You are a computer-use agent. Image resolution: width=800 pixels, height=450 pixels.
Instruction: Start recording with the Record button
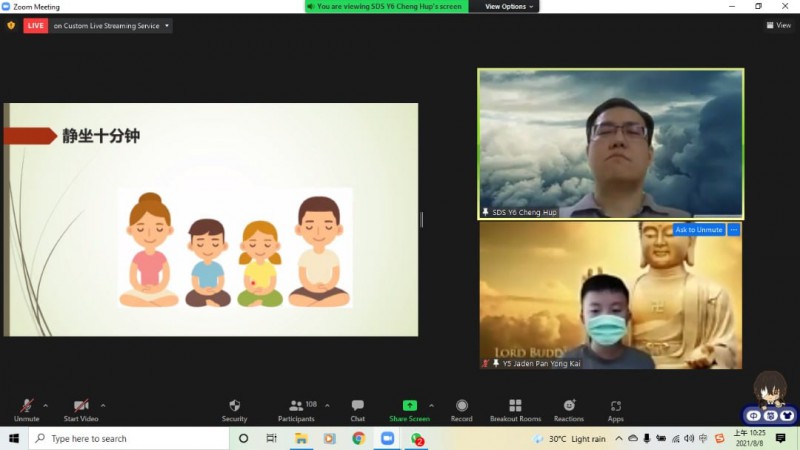[x=461, y=409]
